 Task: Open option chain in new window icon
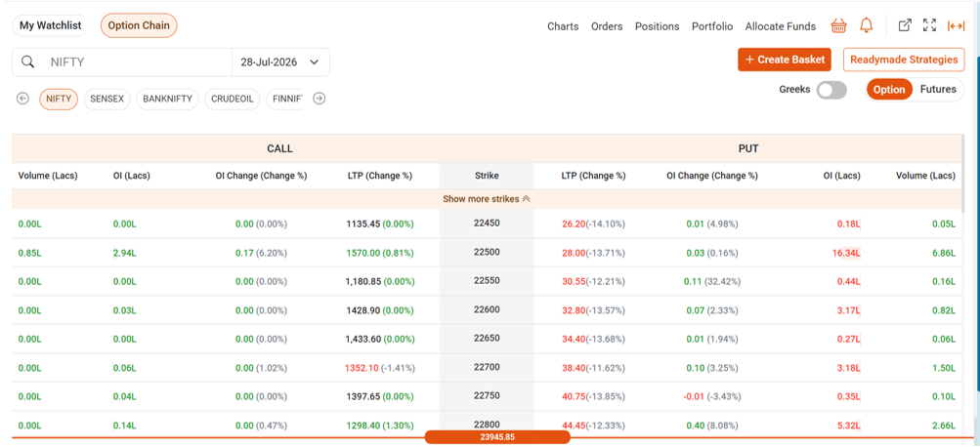coord(905,25)
